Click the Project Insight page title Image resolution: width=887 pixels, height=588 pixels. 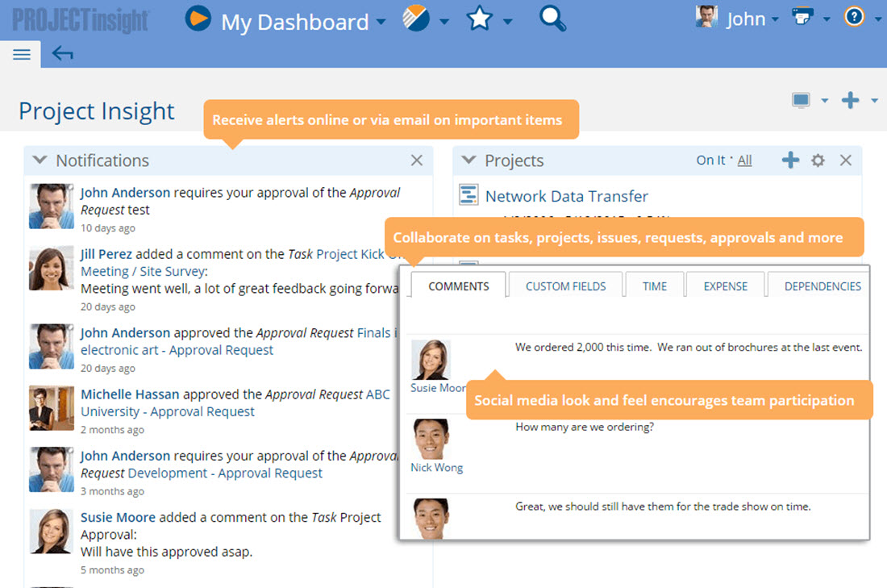tap(97, 111)
